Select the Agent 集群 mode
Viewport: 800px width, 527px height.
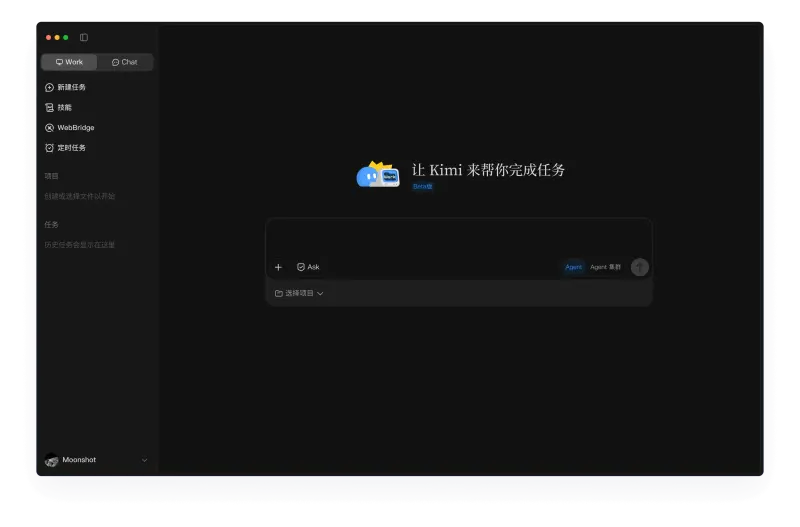[x=605, y=267]
